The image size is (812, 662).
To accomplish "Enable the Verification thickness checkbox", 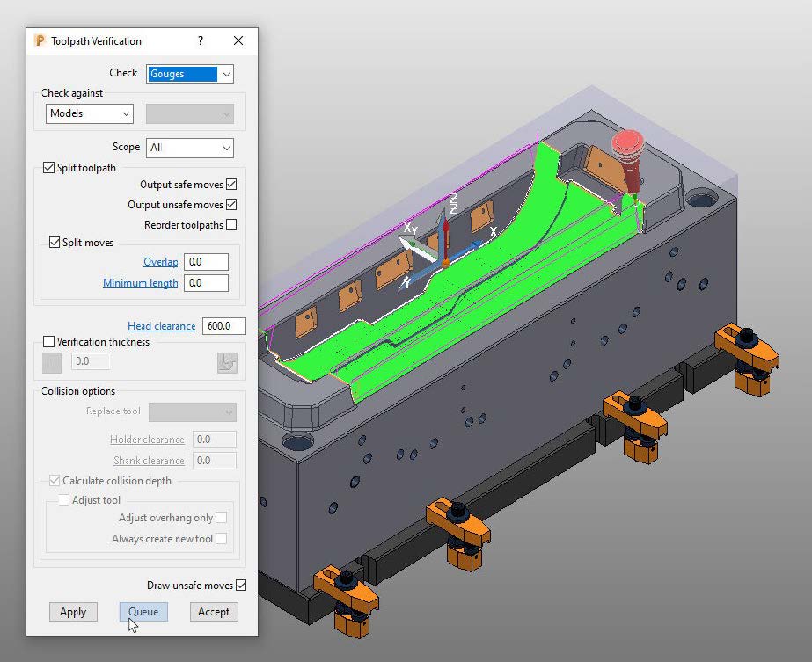I will coord(48,342).
